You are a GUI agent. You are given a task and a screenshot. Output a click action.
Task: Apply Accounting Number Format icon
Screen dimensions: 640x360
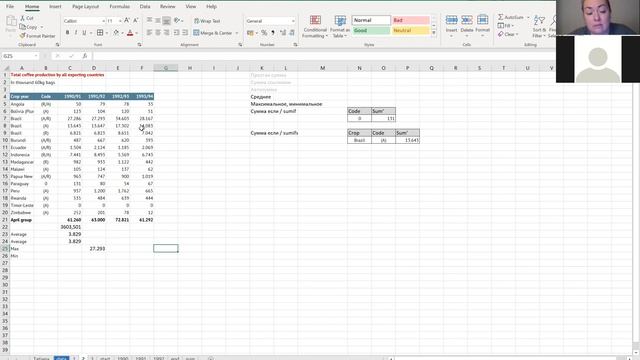click(x=250, y=33)
